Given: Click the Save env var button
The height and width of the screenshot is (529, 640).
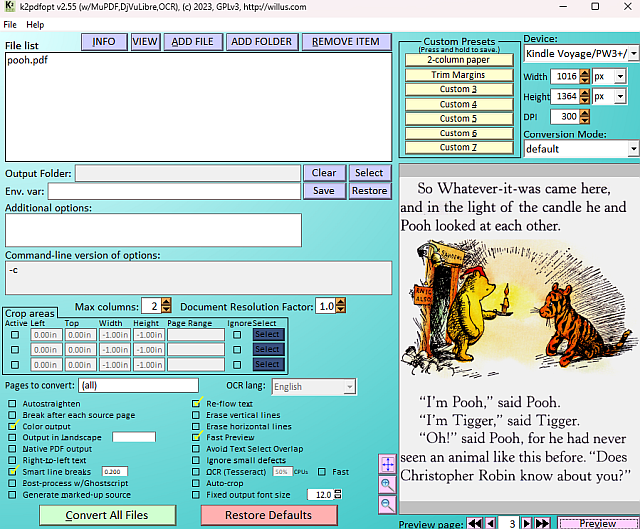Looking at the screenshot, I should click(x=324, y=191).
